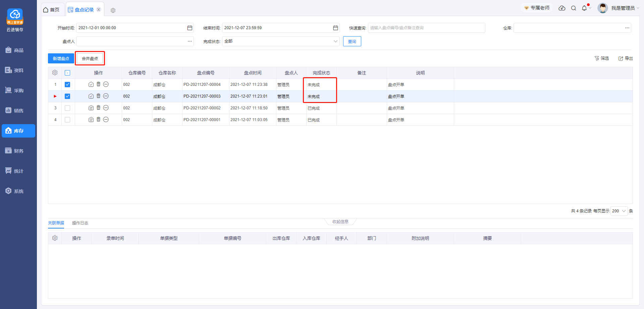The height and width of the screenshot is (309, 644).
Task: Open the cloud download icon in header
Action: [562, 8]
